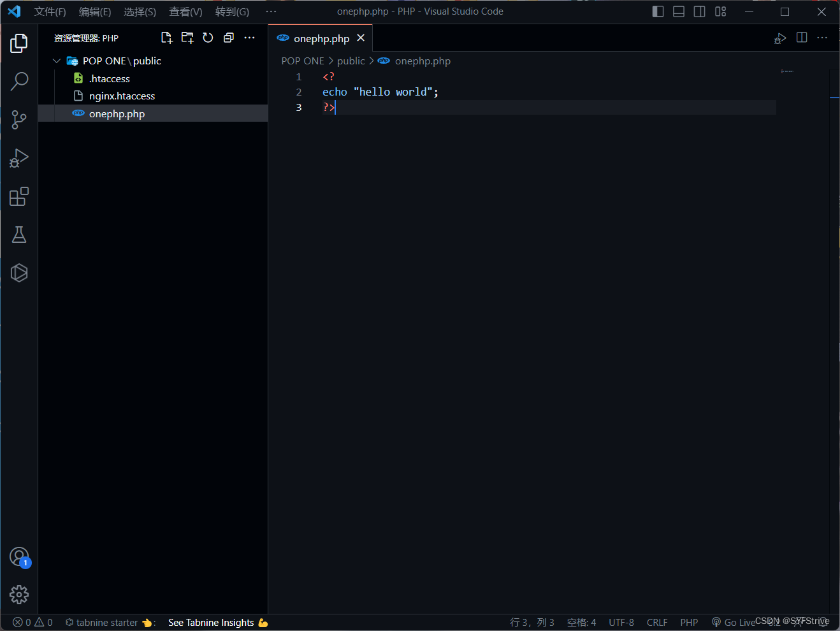Toggle the secondary side bar
Screen dimensions: 840x631
699,11
